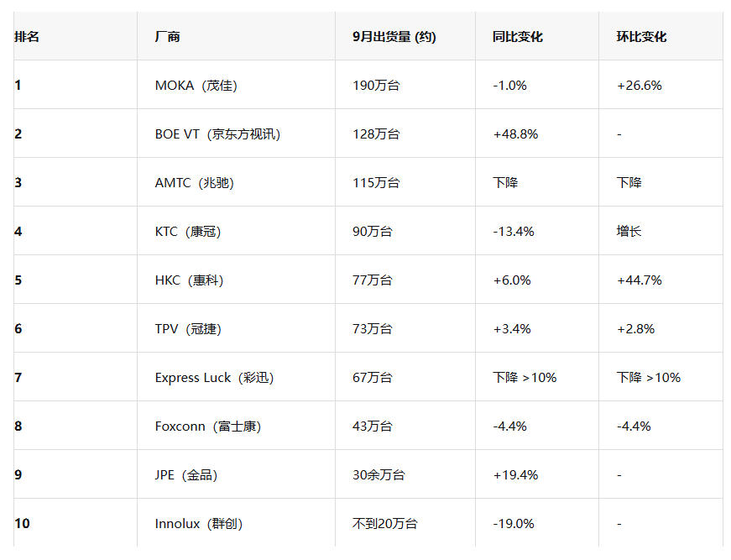The width and height of the screenshot is (731, 560).
Task: Click the Innolux（群创）cell
Action: (199, 524)
